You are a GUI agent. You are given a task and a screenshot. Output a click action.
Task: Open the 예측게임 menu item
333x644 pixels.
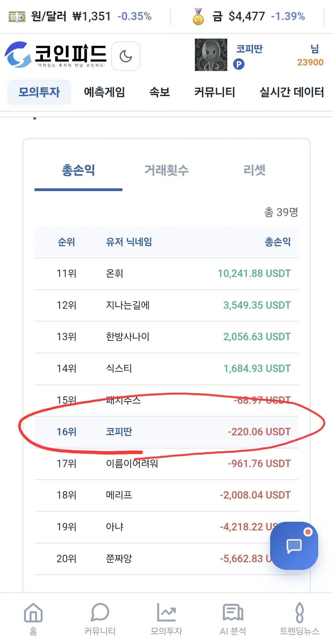coord(105,92)
